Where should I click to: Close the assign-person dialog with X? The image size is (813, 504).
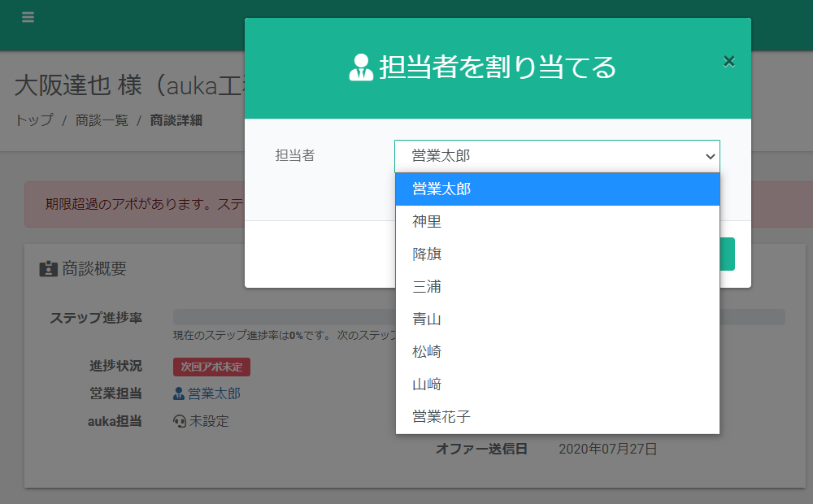coord(729,62)
